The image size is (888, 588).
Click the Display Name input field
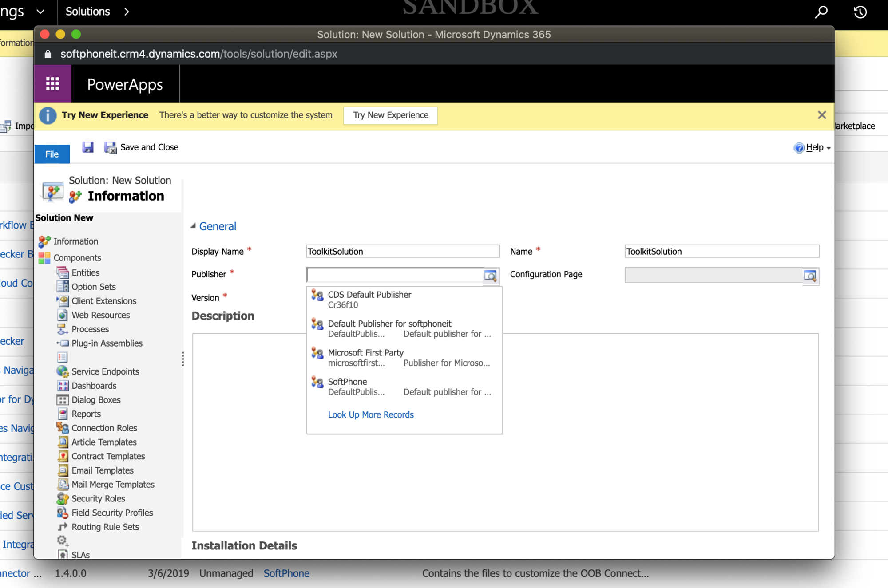403,251
